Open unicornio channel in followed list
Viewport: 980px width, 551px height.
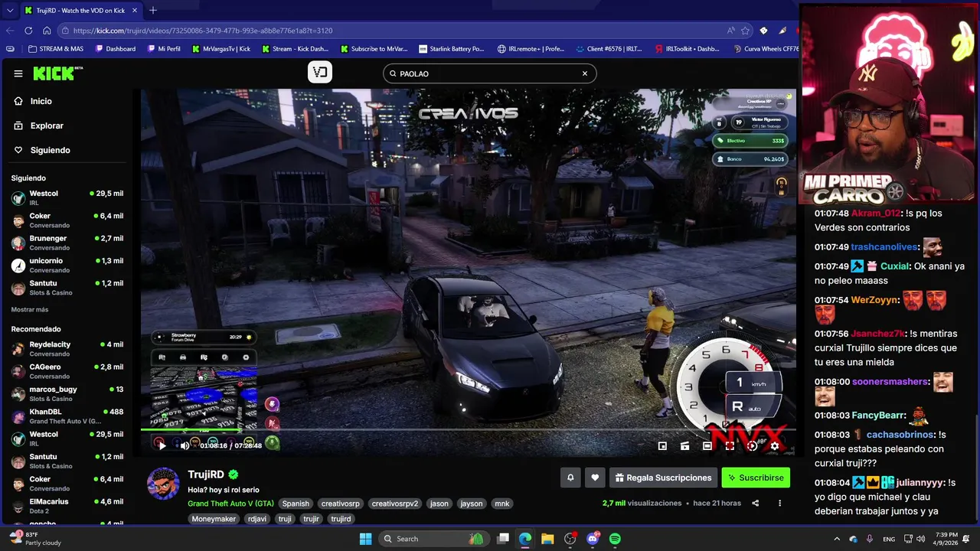(x=67, y=265)
